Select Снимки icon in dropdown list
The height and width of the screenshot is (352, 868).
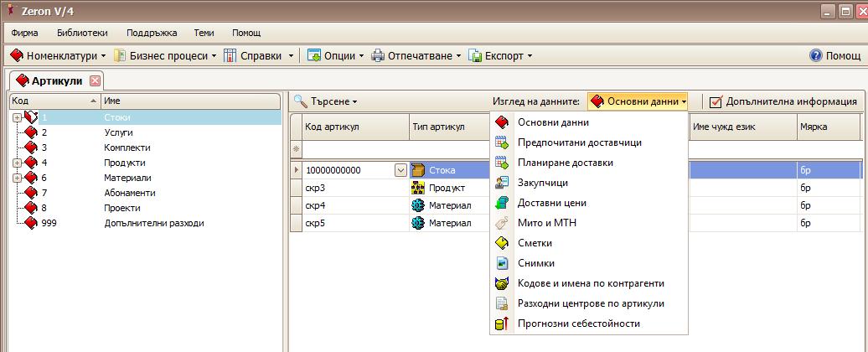[x=502, y=263]
